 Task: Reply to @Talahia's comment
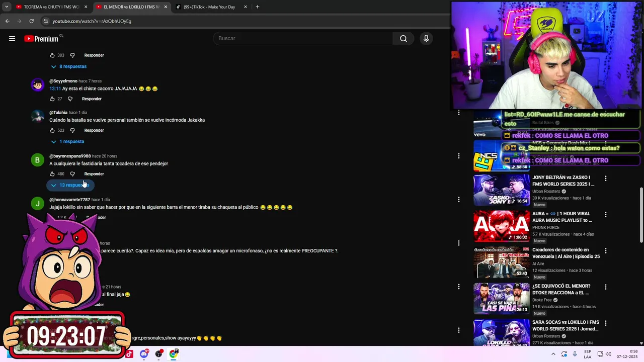(94, 131)
